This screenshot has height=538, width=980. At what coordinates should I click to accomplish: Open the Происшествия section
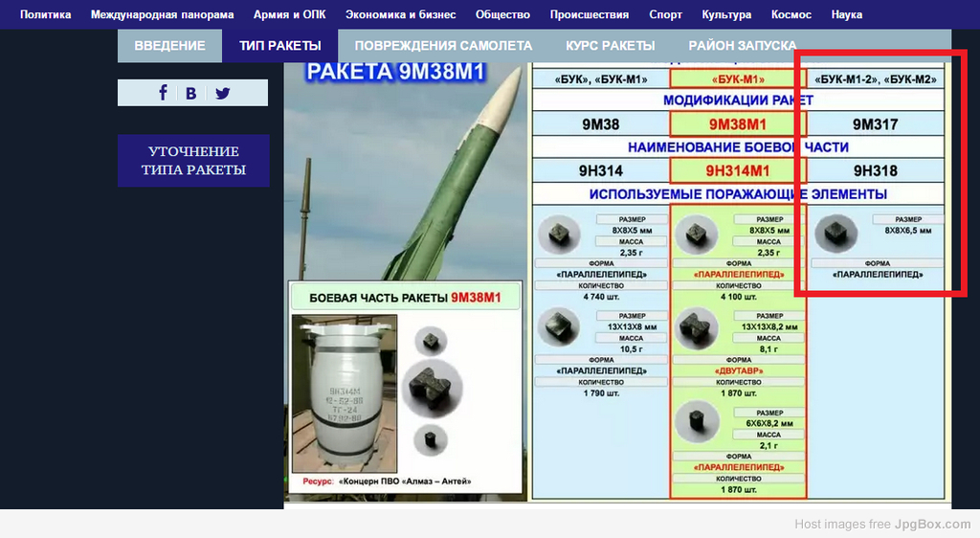click(x=590, y=14)
